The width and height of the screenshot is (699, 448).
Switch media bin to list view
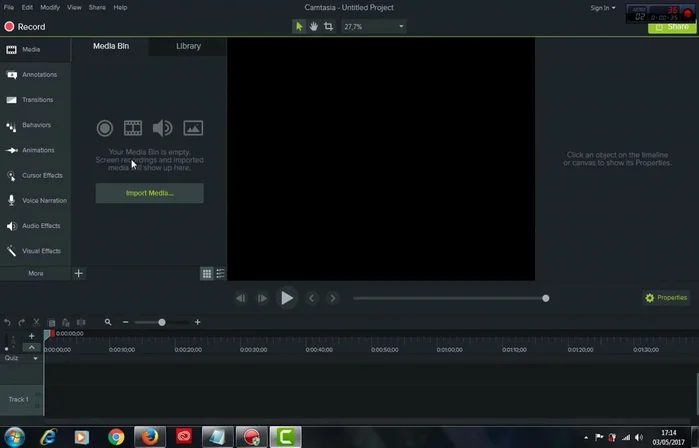pyautogui.click(x=221, y=274)
